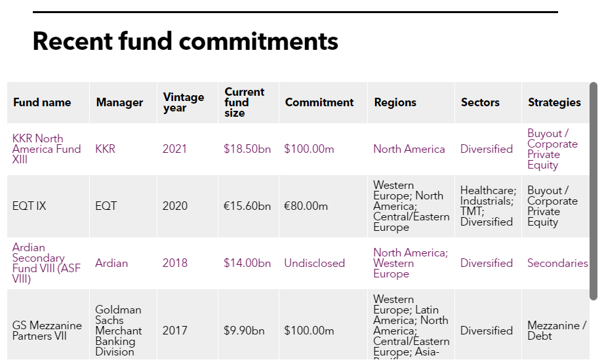Click the Undisclosed commitment value
The width and height of the screenshot is (604, 364).
click(314, 263)
